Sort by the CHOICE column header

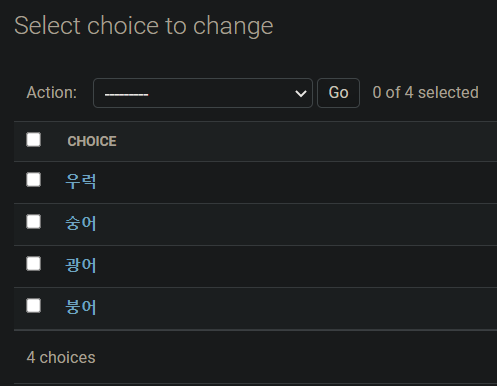[x=92, y=141]
